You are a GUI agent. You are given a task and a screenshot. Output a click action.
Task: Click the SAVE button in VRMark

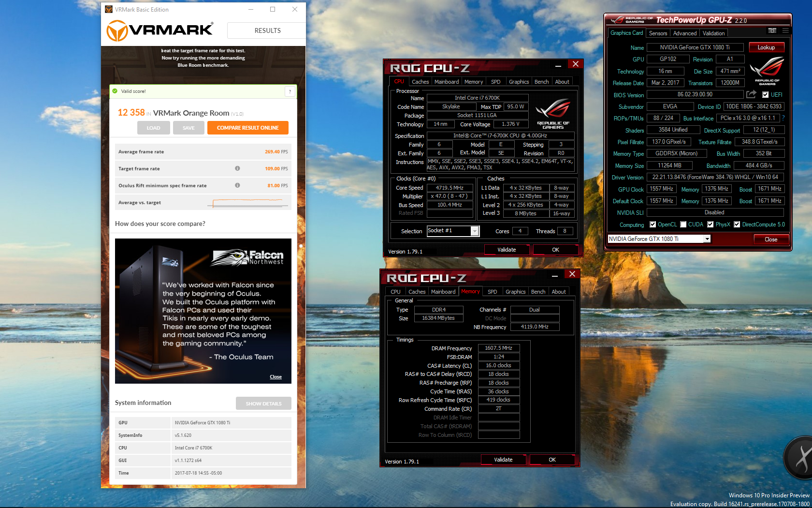coord(188,128)
